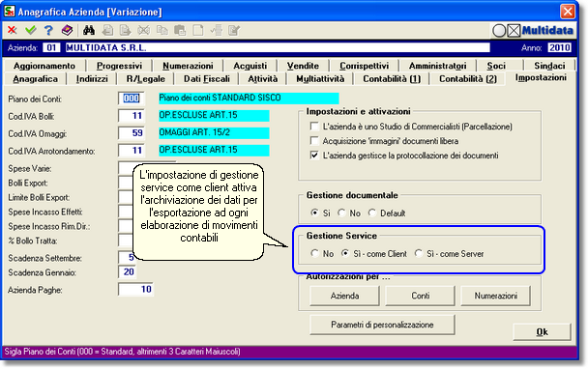
Task: Click the previous record page icon
Action: tap(107, 30)
